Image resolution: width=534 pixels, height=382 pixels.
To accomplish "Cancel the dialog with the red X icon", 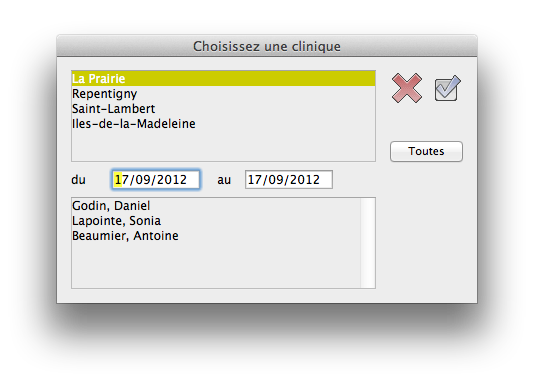I will click(407, 88).
